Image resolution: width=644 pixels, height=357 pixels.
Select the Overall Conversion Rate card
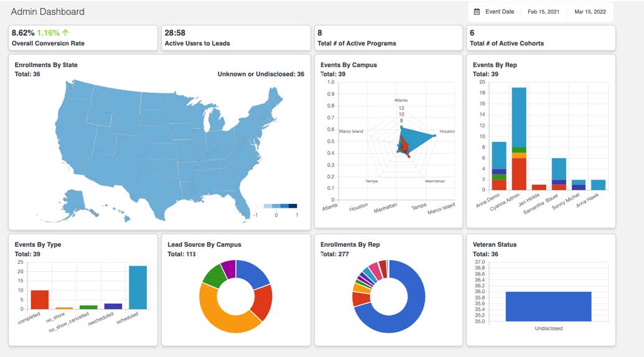click(x=83, y=38)
